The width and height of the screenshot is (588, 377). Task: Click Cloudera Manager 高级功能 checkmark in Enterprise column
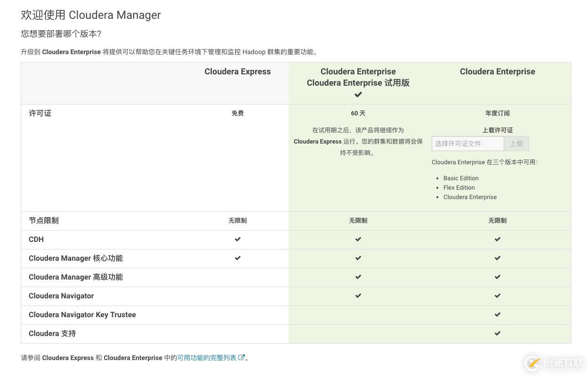[498, 277]
